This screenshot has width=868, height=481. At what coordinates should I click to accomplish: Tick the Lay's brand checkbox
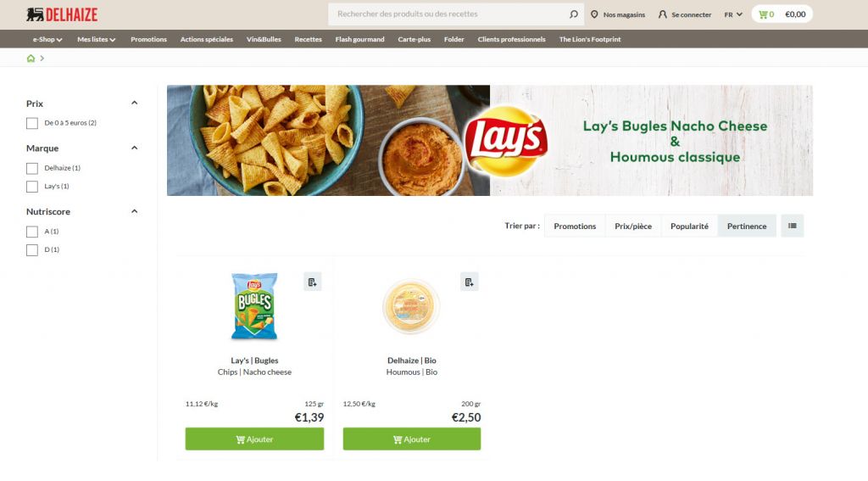point(32,186)
